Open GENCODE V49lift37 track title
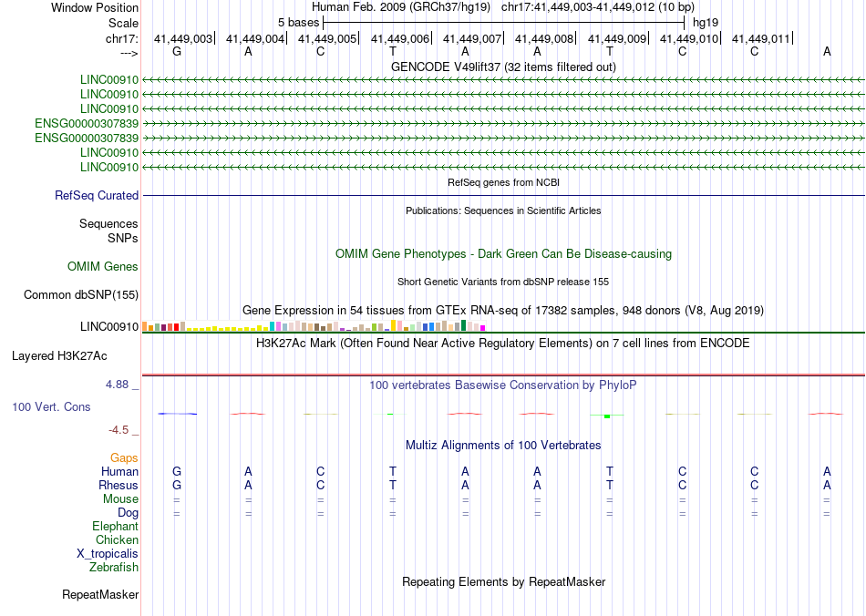This screenshot has height=616, width=866. [503, 67]
